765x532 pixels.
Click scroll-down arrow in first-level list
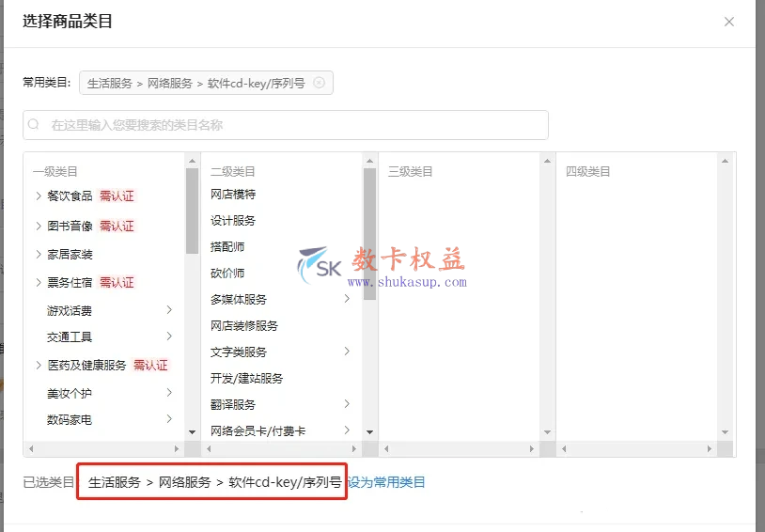[193, 432]
